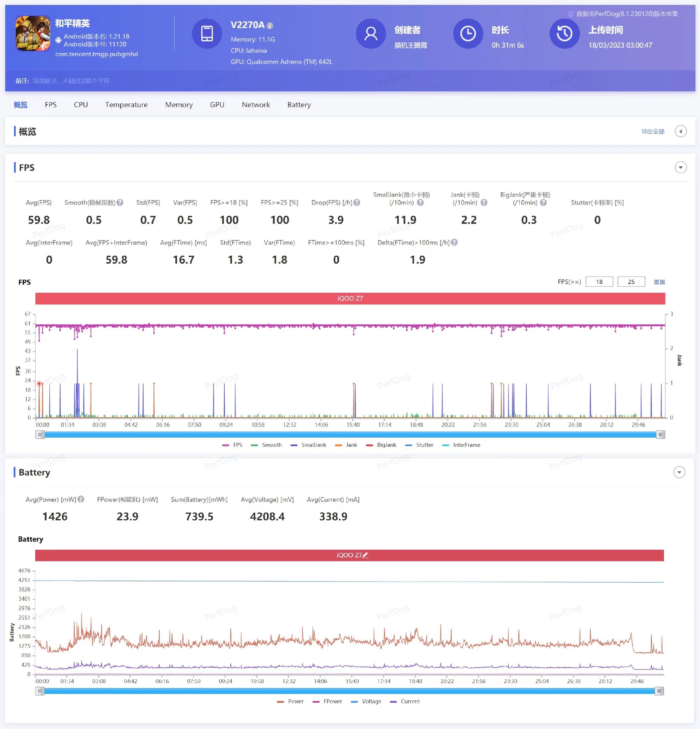Switch to the Network tab
Viewport: 700px width, 729px height.
point(256,104)
